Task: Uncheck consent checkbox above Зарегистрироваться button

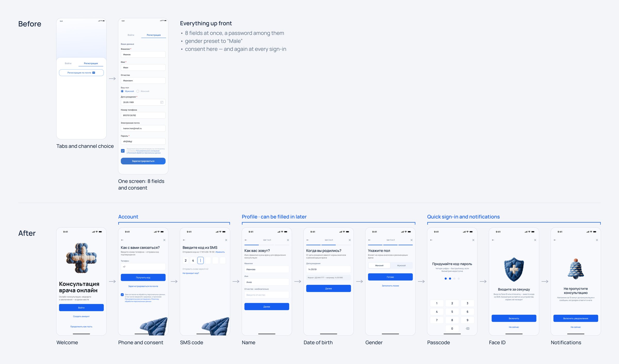Action: point(123,151)
